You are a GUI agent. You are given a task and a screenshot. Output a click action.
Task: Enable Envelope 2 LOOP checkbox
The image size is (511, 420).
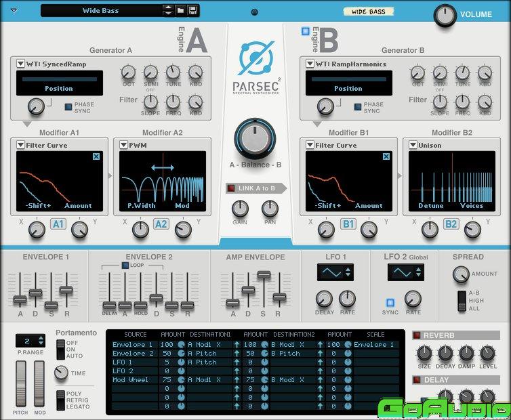point(125,266)
